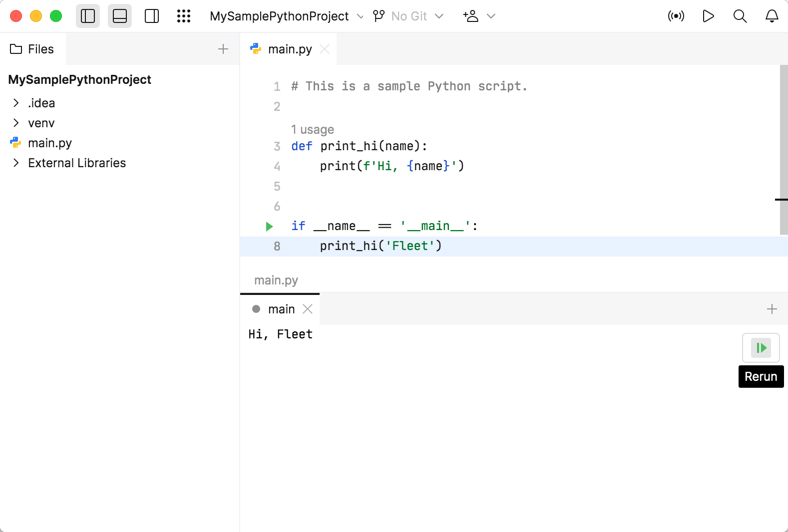Screen dimensions: 788x532
Task: Open notifications bell
Action: coord(772,16)
